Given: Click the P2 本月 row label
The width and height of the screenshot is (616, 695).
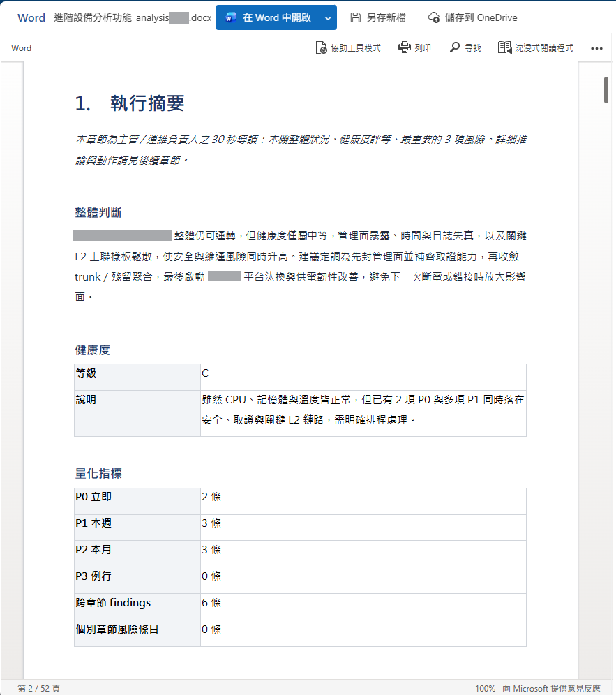Looking at the screenshot, I should (x=93, y=550).
